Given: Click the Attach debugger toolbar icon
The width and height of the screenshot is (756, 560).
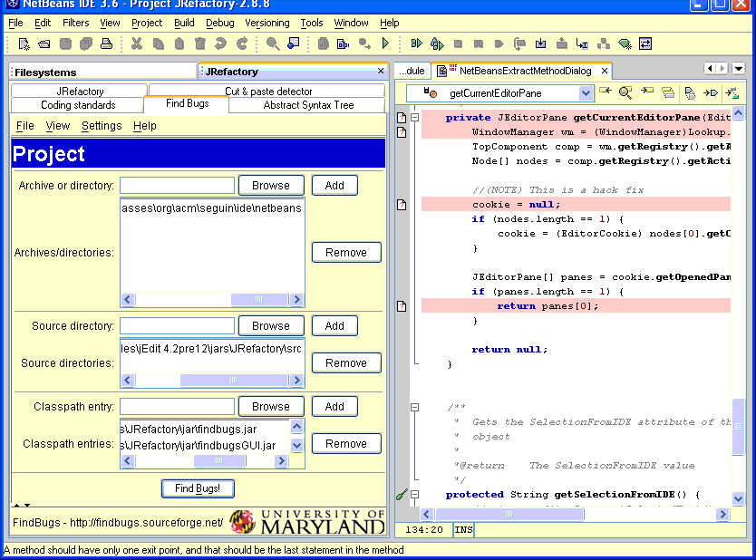Looking at the screenshot, I should [437, 43].
